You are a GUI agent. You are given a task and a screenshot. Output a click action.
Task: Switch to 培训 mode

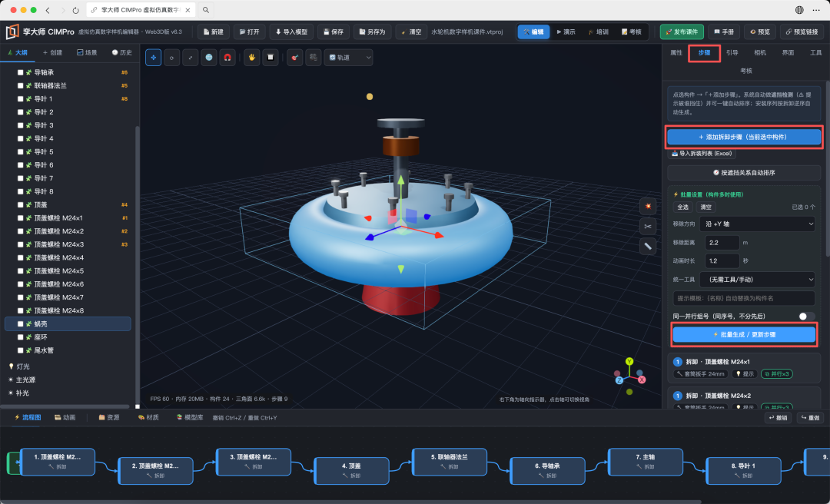598,31
